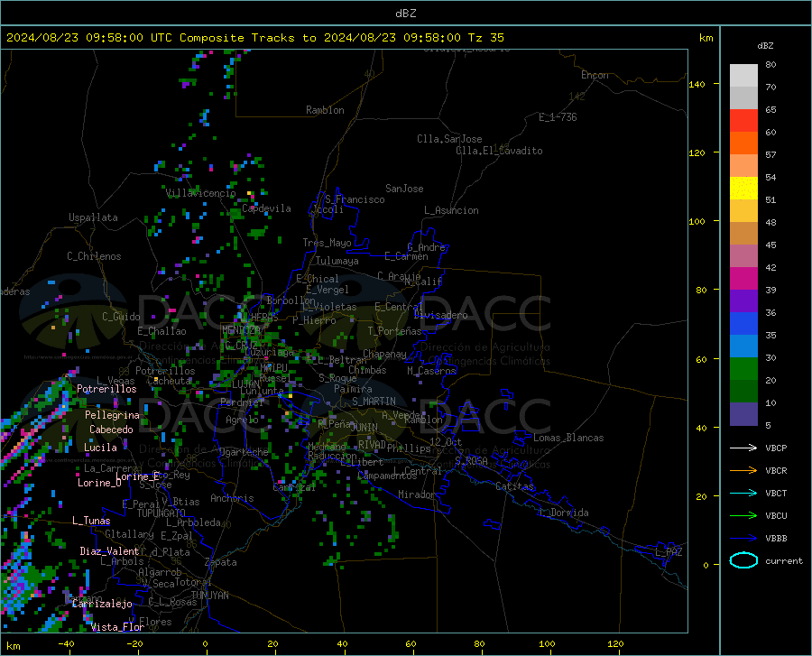Click the timestamp header '2024/08/23 09:58:00 UTC Composite Tracks'
This screenshot has height=656, width=812.
click(150, 38)
